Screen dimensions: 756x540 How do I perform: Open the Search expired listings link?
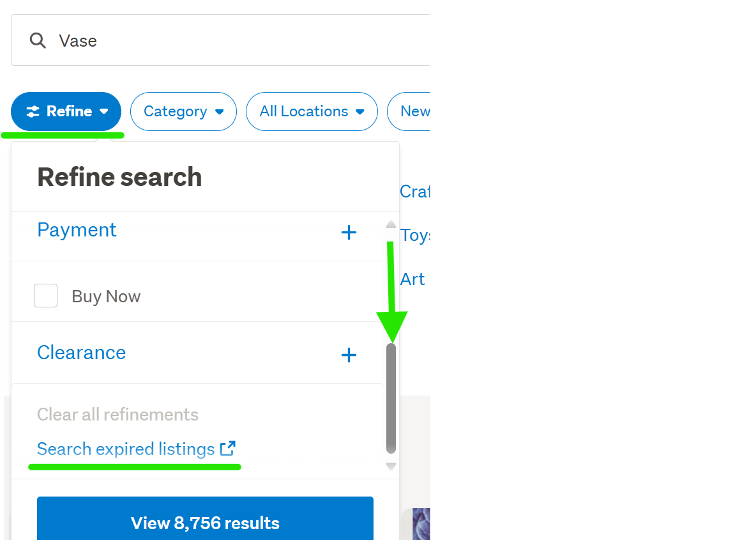(126, 449)
